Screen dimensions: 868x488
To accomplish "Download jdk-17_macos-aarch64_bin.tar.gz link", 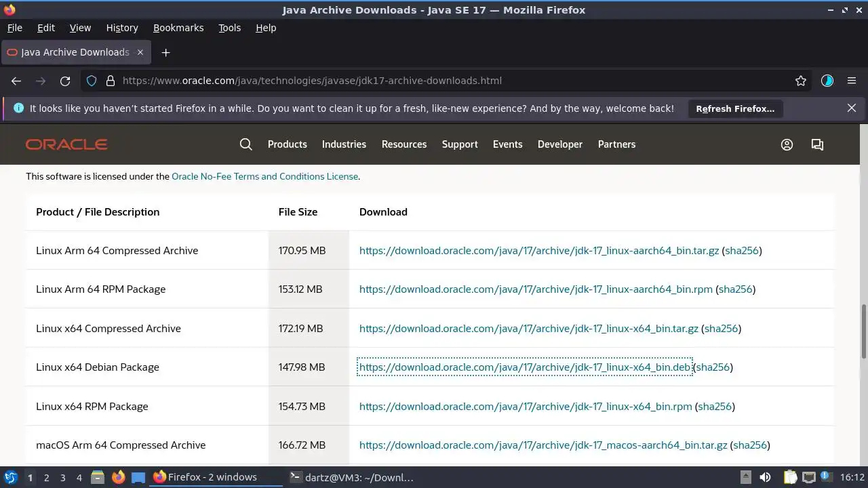I will tap(543, 445).
